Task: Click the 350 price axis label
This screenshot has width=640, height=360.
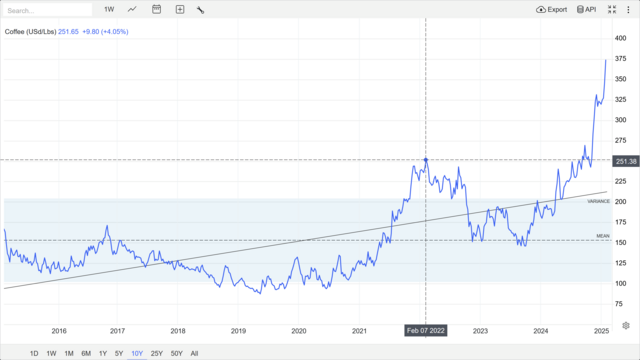Action: click(620, 79)
